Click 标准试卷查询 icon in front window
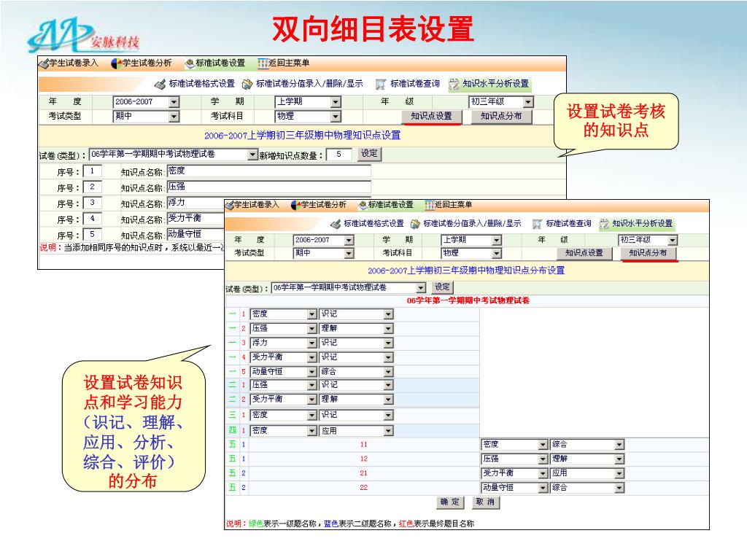This screenshot has width=747, height=560. (538, 223)
